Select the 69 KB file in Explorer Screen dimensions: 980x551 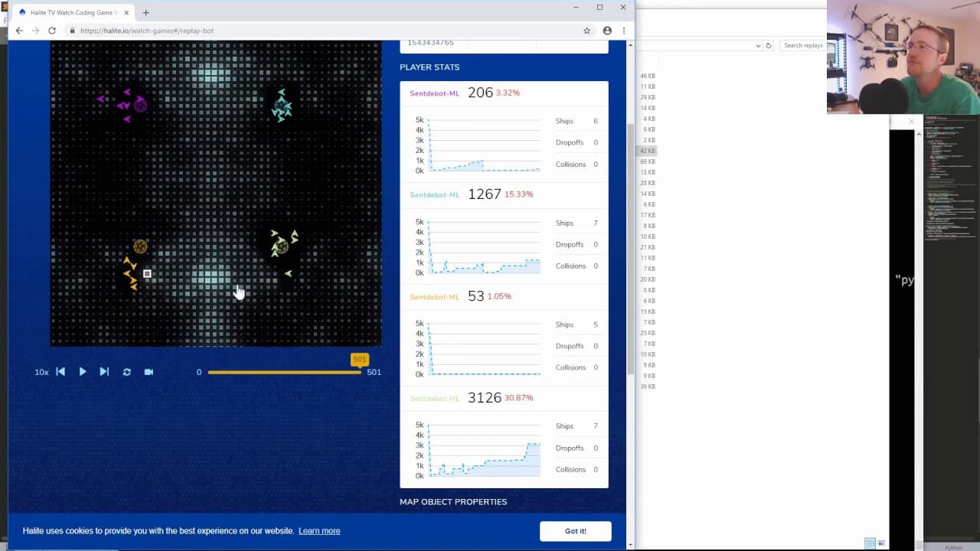point(648,161)
